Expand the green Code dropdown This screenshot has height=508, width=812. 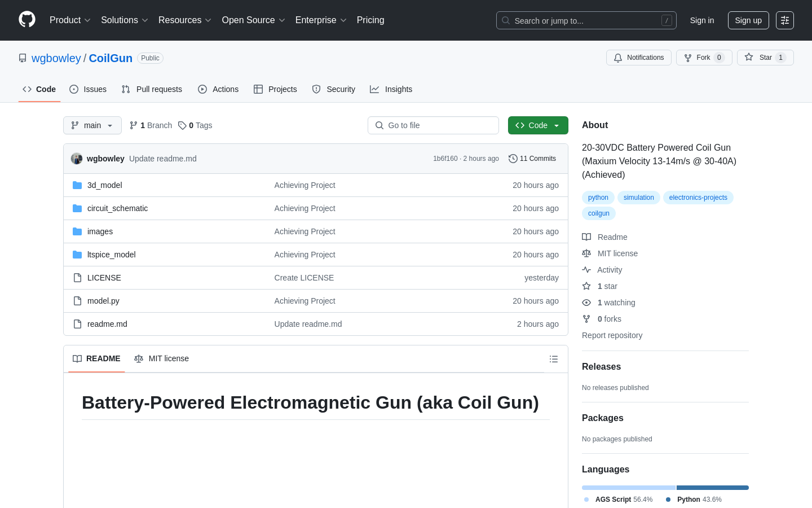pos(538,125)
